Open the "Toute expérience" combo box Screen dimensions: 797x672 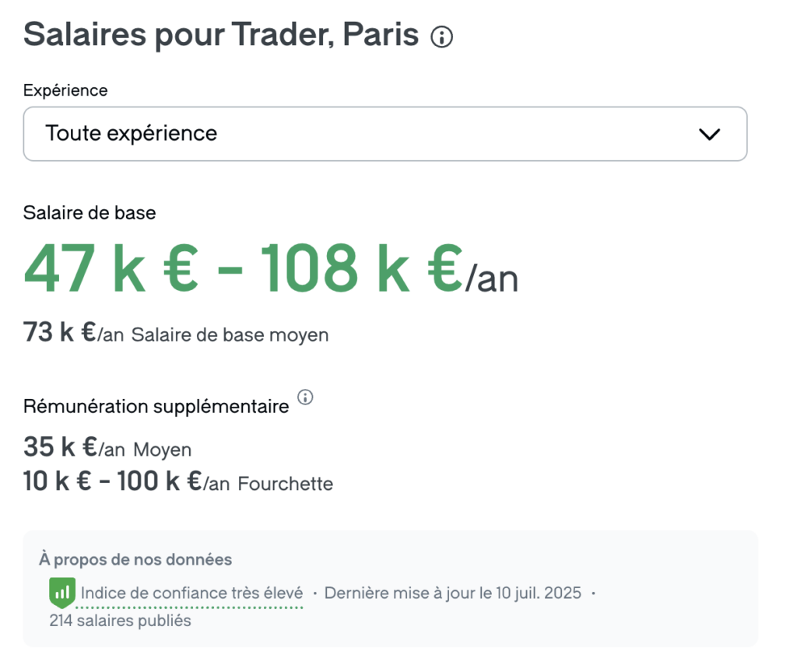[384, 134]
